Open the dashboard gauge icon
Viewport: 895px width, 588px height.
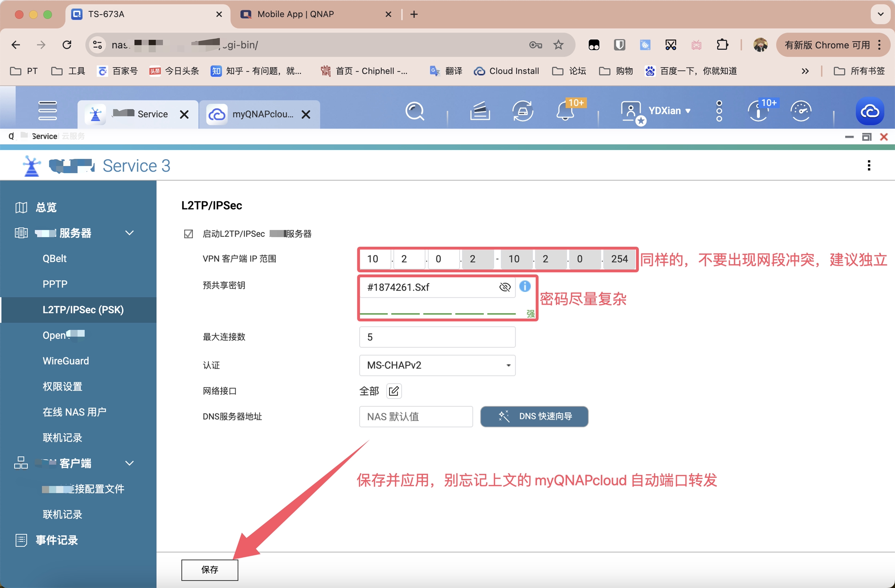click(801, 111)
